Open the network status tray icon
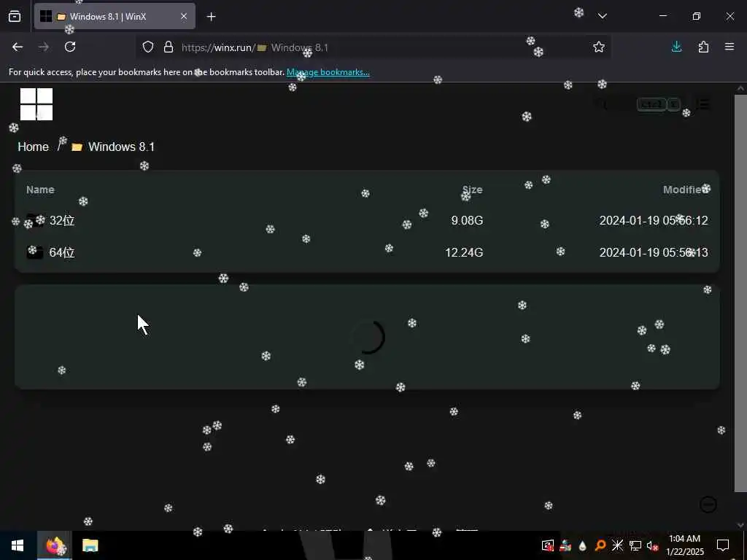The image size is (747, 560). pos(635,545)
